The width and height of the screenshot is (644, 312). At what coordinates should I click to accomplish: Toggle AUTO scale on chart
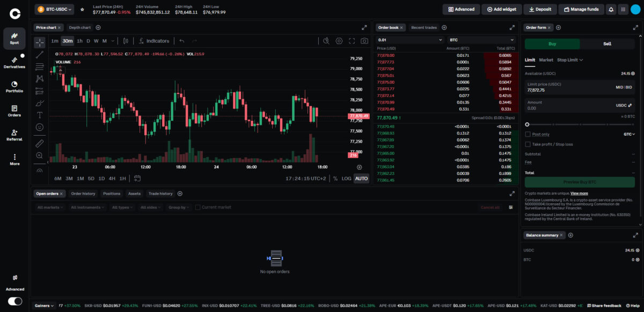click(x=362, y=179)
